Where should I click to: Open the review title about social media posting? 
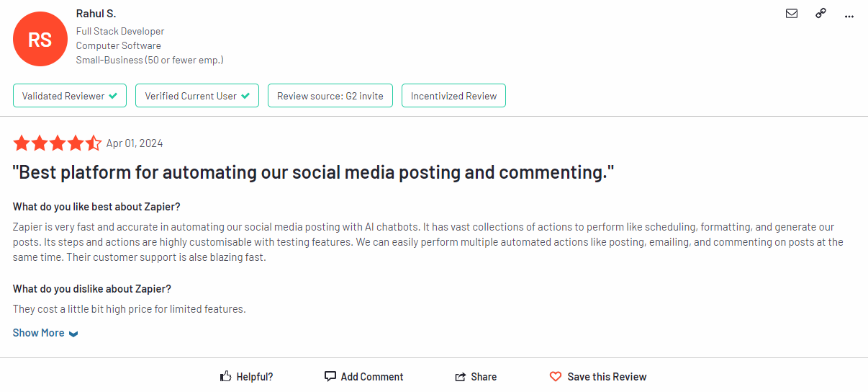pyautogui.click(x=314, y=173)
